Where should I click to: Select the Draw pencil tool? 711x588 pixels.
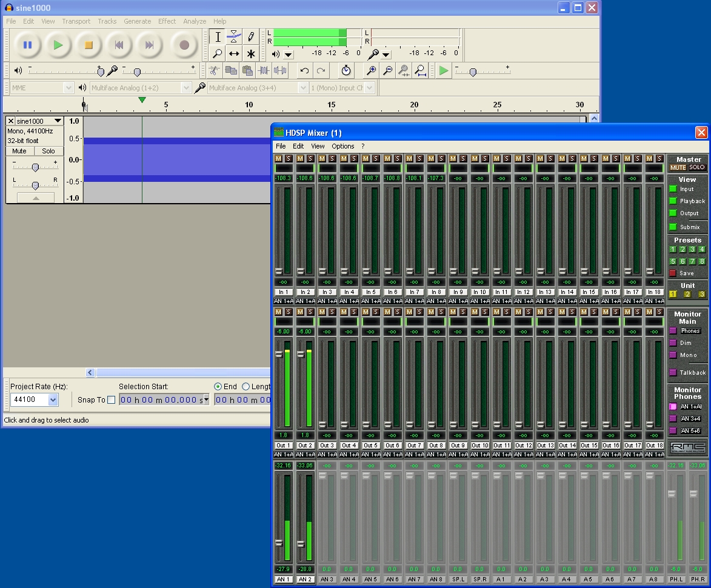pos(251,37)
